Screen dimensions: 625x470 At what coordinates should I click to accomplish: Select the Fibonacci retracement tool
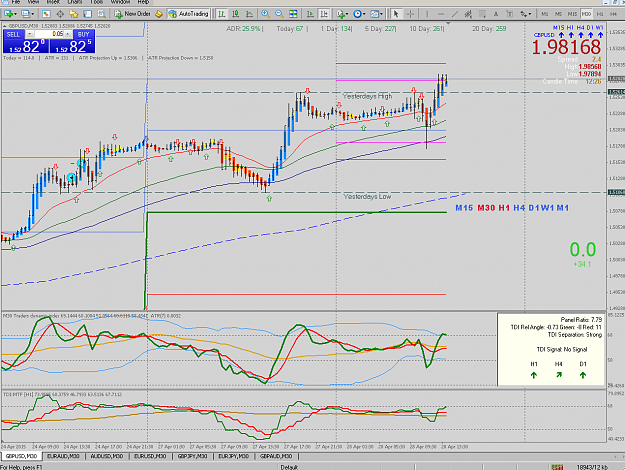[x=482, y=14]
